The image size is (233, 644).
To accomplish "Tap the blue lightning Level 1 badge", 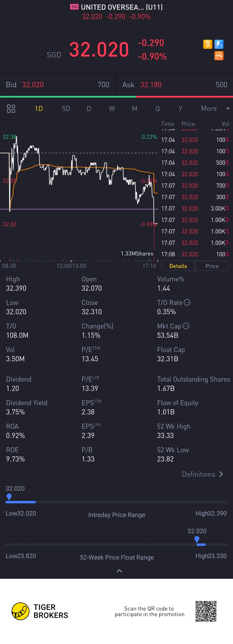I will 219,44.
